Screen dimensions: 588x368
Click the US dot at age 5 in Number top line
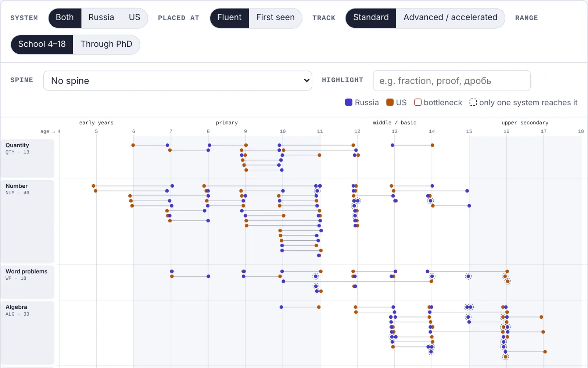[x=94, y=186]
